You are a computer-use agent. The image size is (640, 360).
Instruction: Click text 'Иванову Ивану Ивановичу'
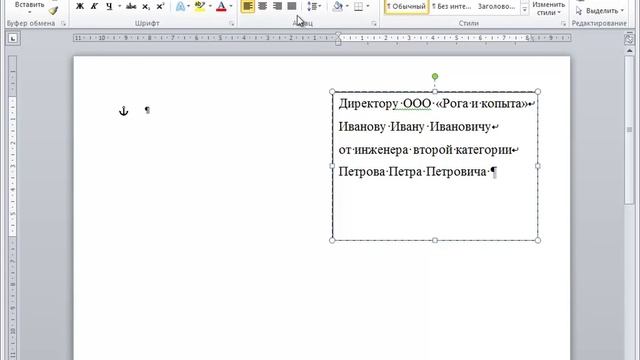(x=414, y=127)
